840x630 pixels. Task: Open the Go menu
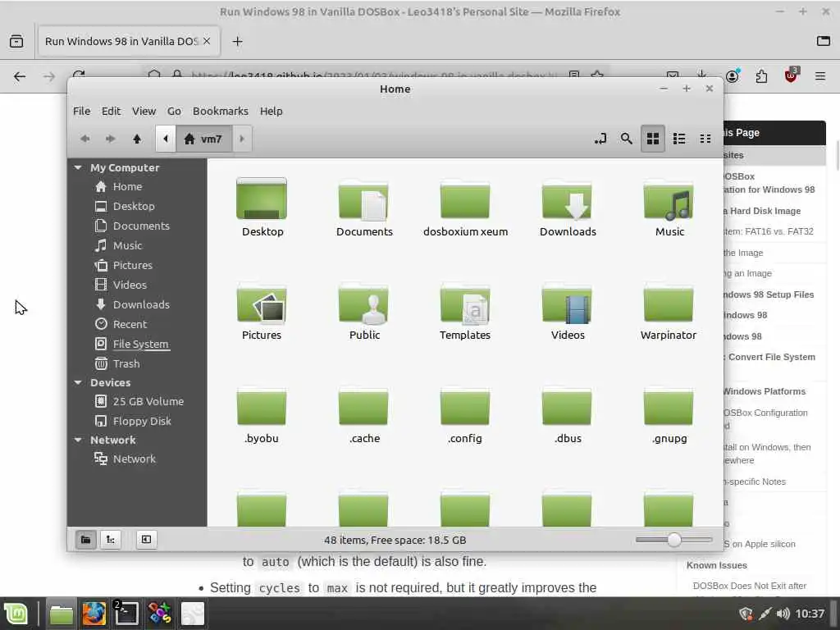tap(174, 111)
